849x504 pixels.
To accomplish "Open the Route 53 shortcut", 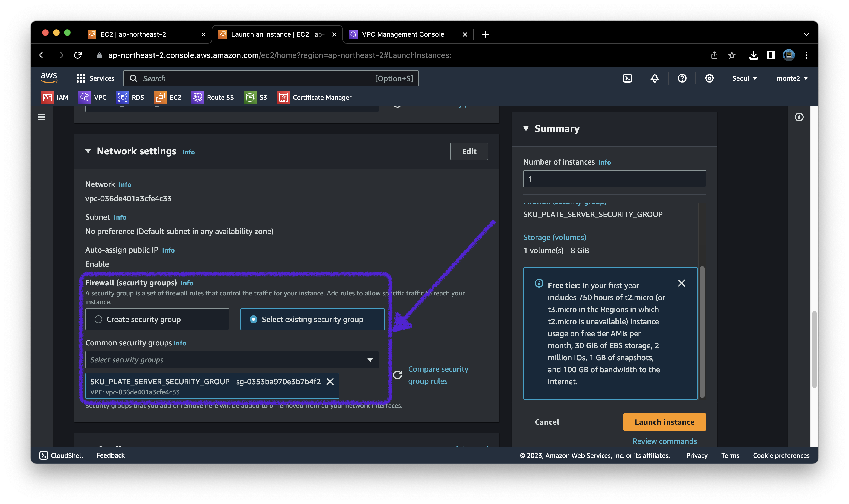I will point(213,98).
